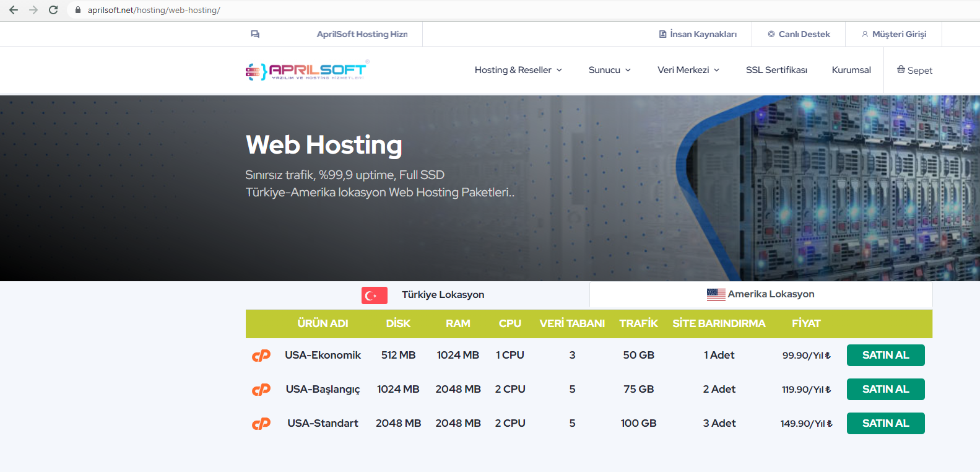Click the 1 CPU value for USA-Ekonomik

pos(510,355)
